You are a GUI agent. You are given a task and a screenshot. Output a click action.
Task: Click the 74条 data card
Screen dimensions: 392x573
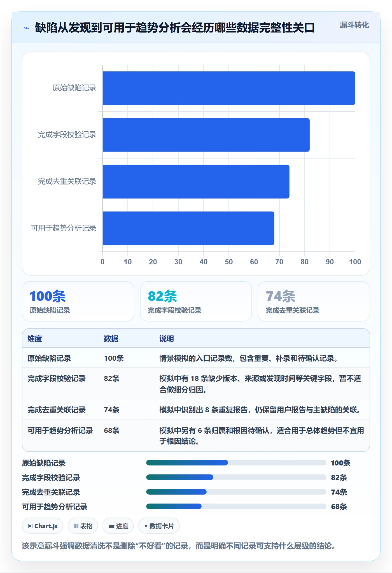point(314,301)
